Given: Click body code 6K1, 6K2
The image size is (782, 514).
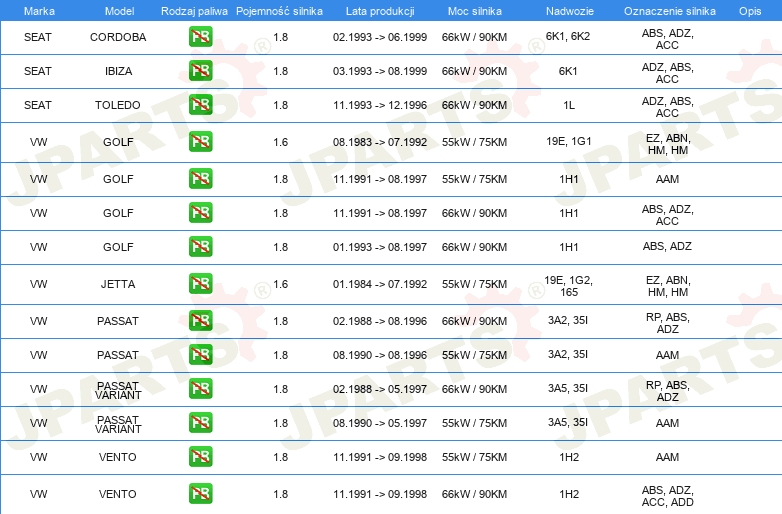Looking at the screenshot, I should pyautogui.click(x=568, y=36).
